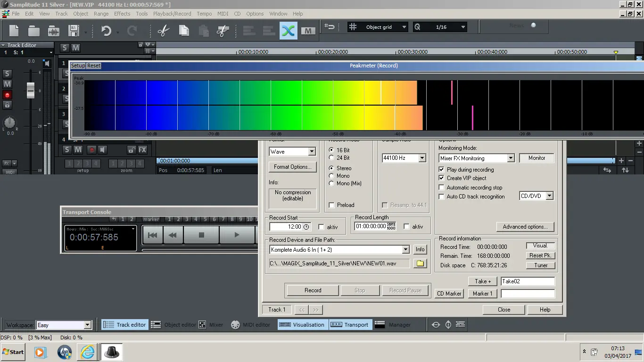The width and height of the screenshot is (644, 362).
Task: Choose Stereo record mode
Action: coord(332,168)
